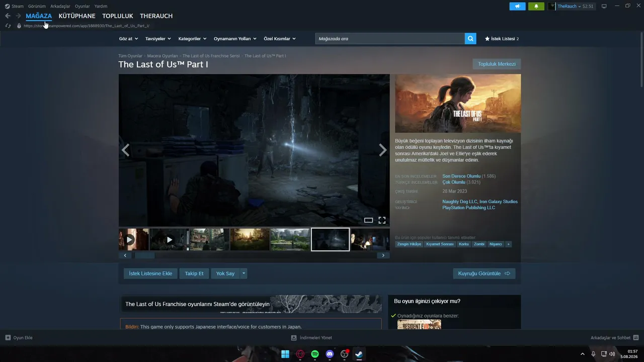Move the thumbnail strip left with its arrow
This screenshot has width=644, height=362.
pyautogui.click(x=125, y=255)
